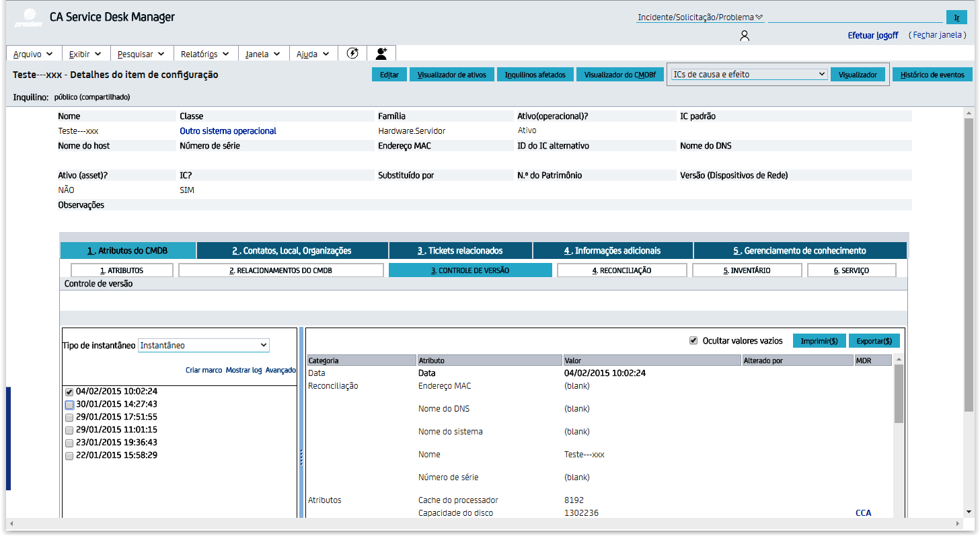This screenshot has height=536, width=980.
Task: Click the Exportar($) button
Action: tap(874, 341)
